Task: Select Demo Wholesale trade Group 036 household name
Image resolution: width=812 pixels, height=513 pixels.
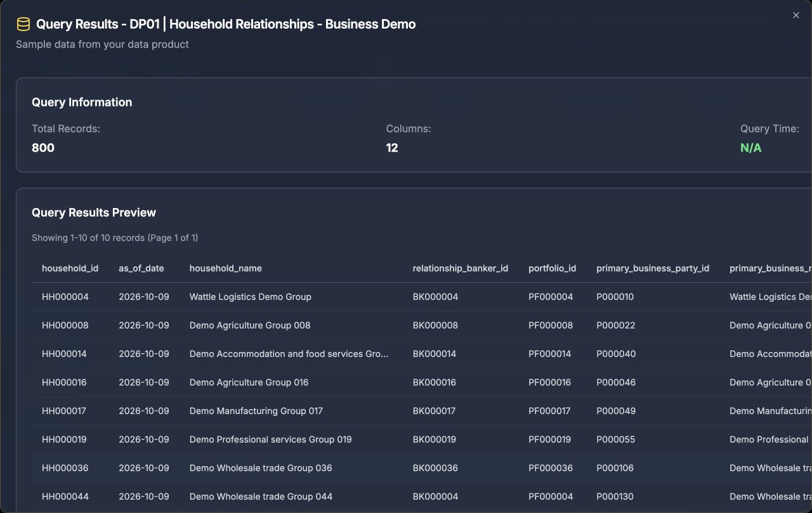Action: point(261,468)
